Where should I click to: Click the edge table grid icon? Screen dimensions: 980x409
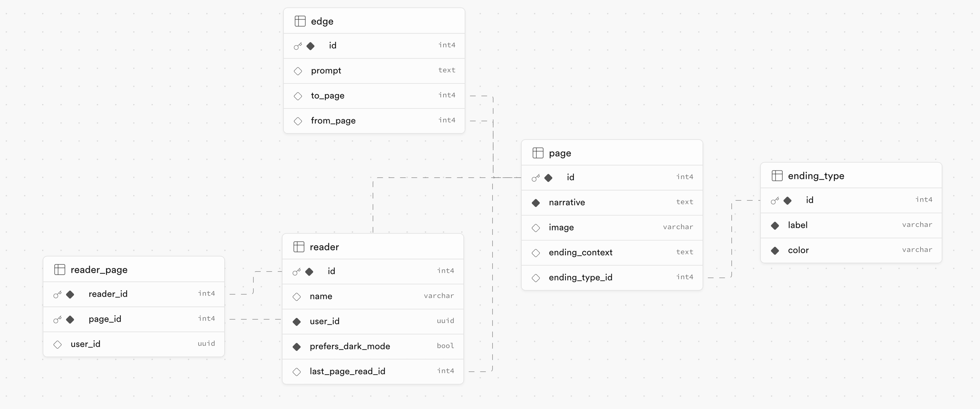[300, 21]
